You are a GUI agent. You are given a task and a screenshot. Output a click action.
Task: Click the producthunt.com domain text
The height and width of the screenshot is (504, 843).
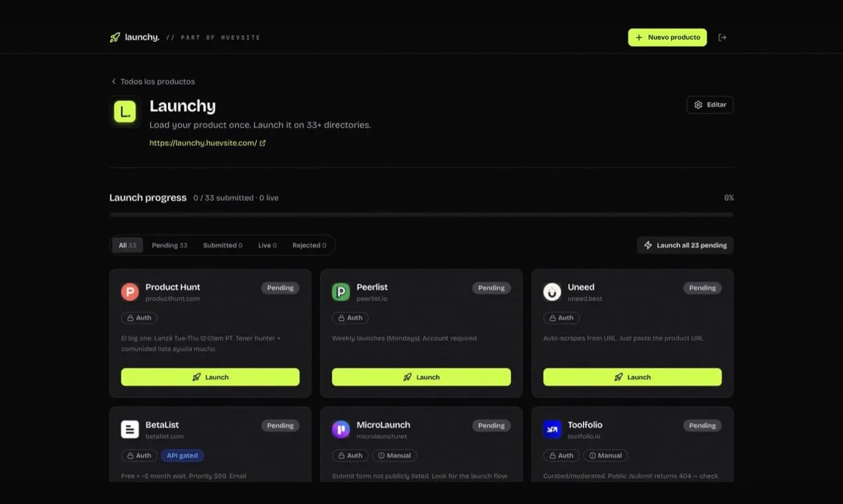point(173,299)
